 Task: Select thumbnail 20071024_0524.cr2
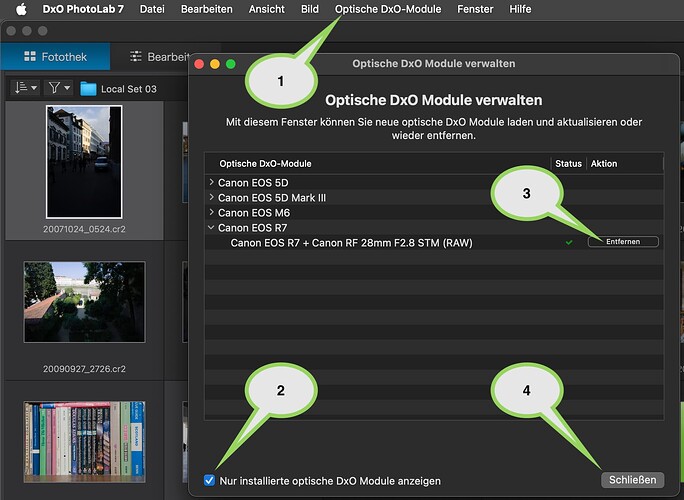(x=84, y=163)
